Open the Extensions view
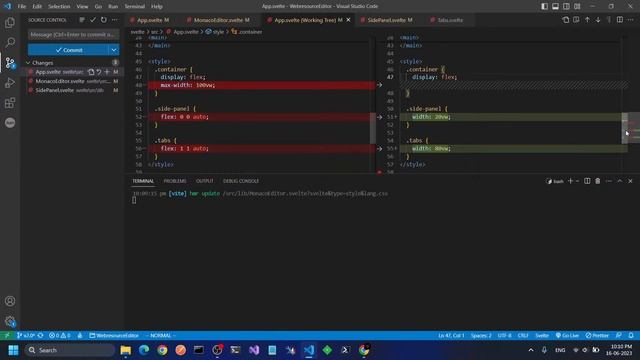This screenshot has width=640, height=360. click(10, 103)
